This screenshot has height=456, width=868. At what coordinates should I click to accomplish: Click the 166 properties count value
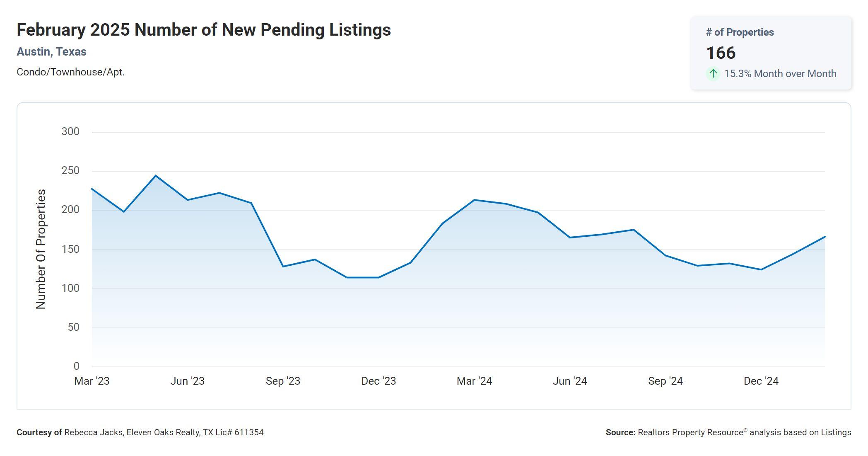721,53
